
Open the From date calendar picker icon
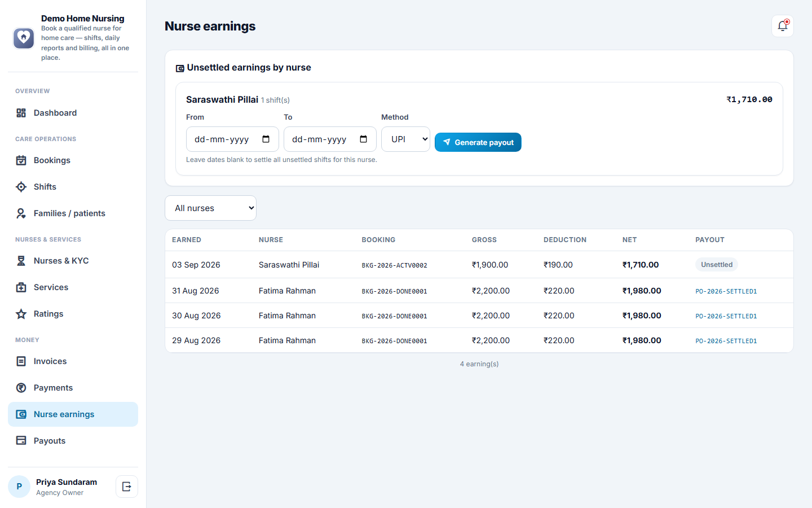(266, 139)
